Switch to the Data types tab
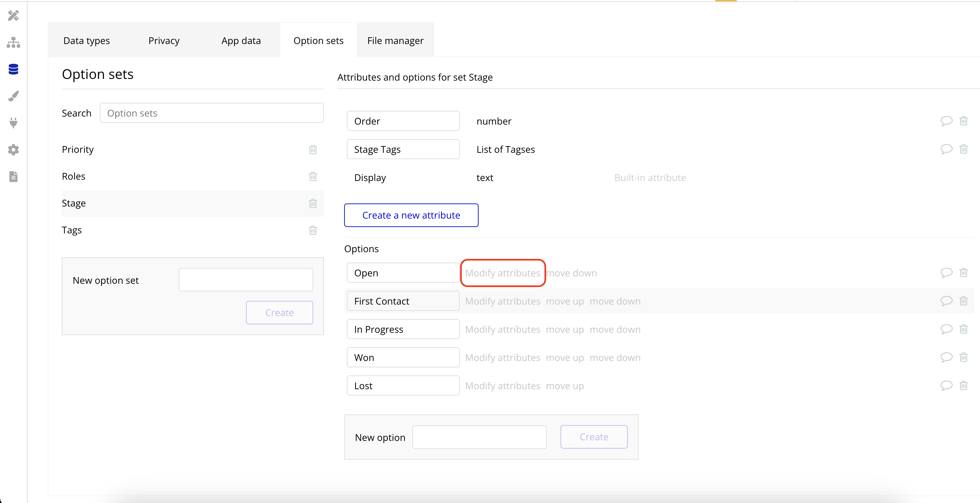Screen dimensions: 980x503 click(86, 40)
